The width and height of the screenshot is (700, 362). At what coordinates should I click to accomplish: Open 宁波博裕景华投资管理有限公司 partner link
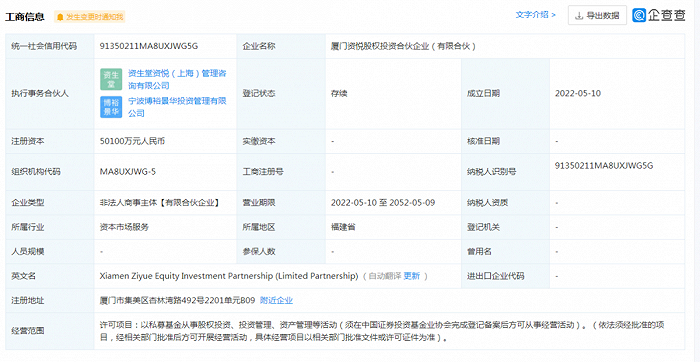click(x=177, y=107)
